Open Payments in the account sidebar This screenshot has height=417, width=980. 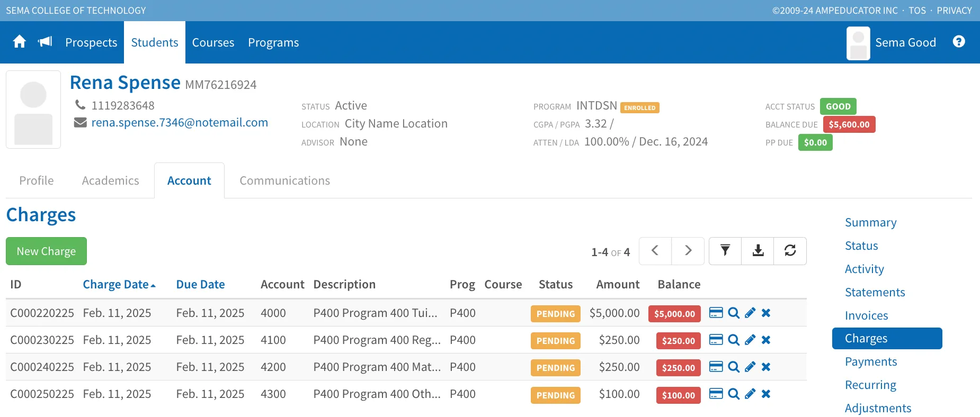870,361
